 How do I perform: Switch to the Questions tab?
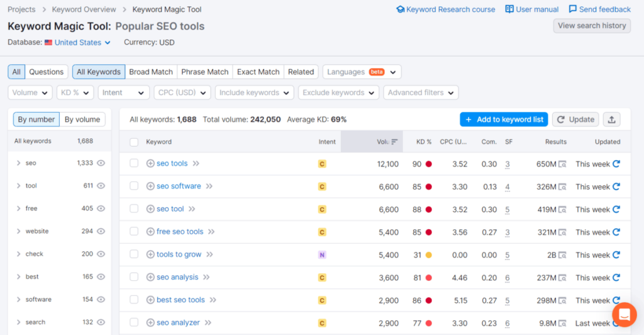click(46, 72)
